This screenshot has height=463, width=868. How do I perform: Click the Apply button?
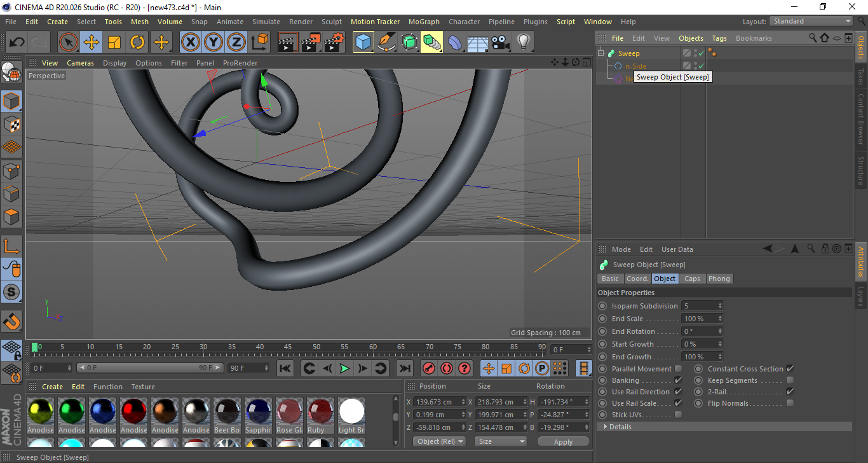563,441
